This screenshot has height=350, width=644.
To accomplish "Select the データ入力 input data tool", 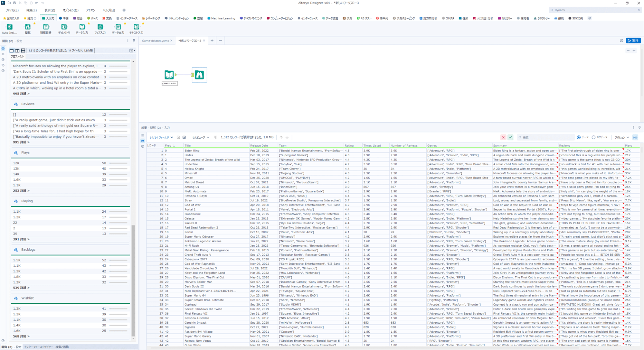I will [x=82, y=27].
